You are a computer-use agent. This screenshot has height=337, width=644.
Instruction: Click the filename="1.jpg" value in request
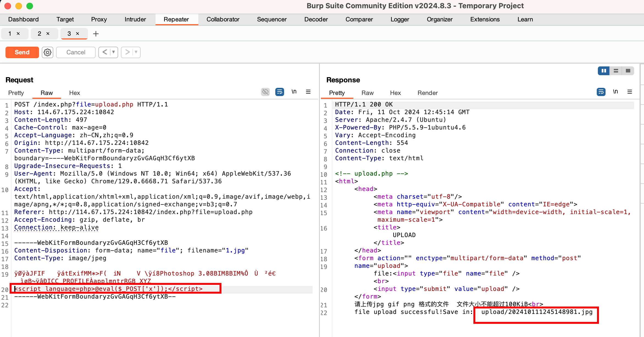pos(218,250)
